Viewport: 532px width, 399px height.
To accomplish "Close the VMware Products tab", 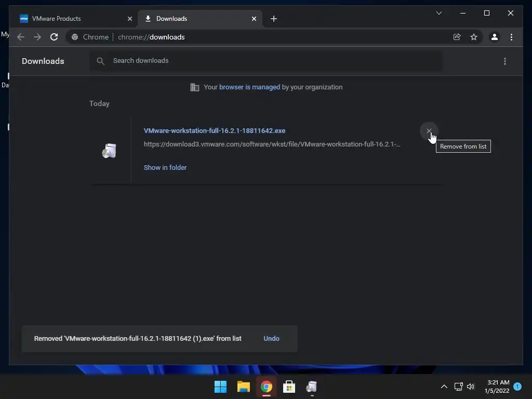I will pyautogui.click(x=129, y=19).
